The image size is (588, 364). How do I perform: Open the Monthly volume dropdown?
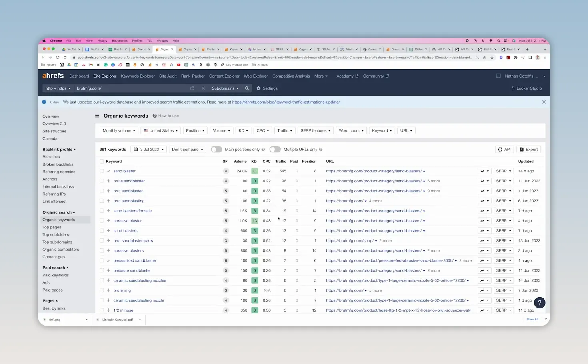tap(119, 131)
